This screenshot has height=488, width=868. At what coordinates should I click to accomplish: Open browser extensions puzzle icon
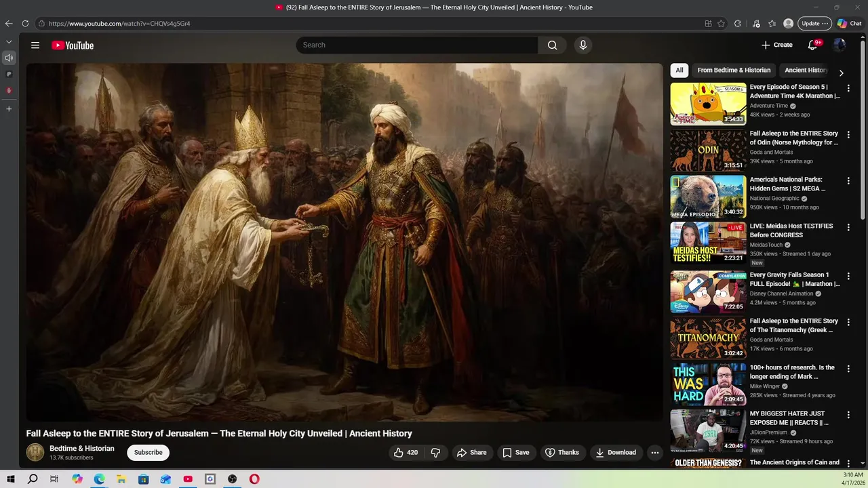pos(738,23)
